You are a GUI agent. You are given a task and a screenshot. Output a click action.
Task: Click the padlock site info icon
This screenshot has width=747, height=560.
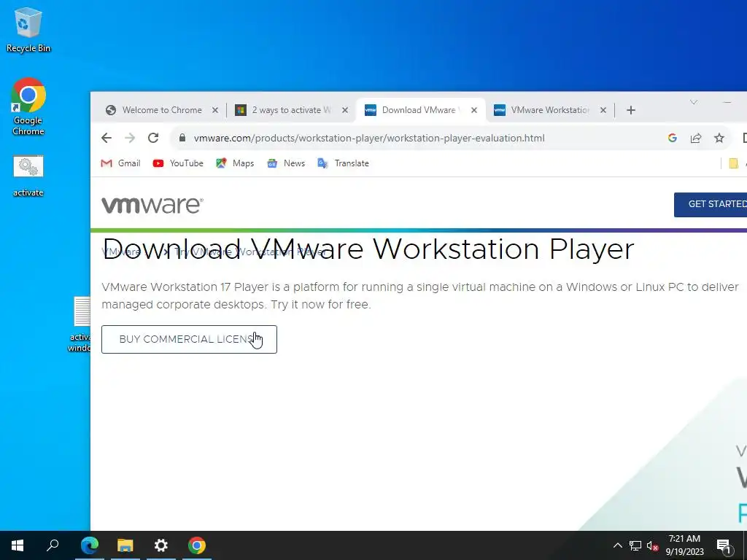(x=182, y=138)
